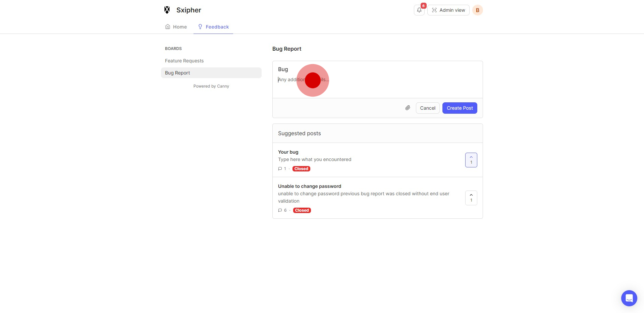644x313 pixels.
Task: Switch to Admin view
Action: [448, 10]
